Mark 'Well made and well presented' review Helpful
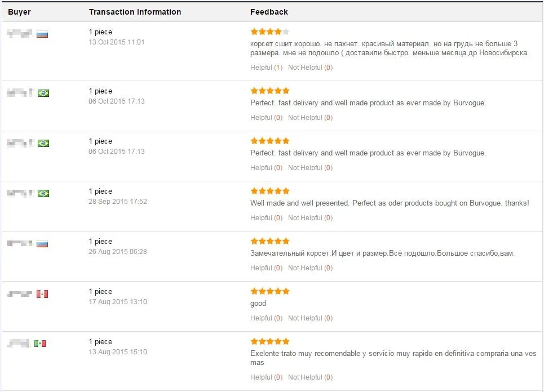The height and width of the screenshot is (392, 544). click(x=266, y=217)
